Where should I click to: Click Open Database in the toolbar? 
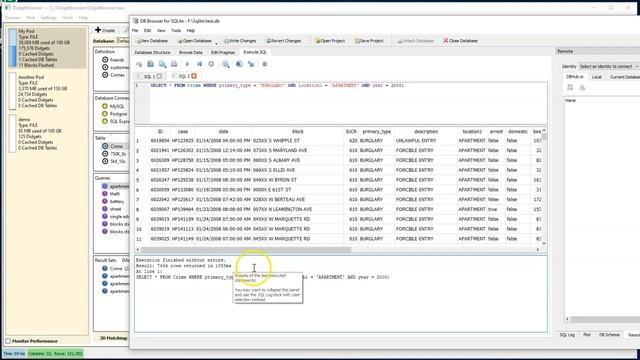194,41
